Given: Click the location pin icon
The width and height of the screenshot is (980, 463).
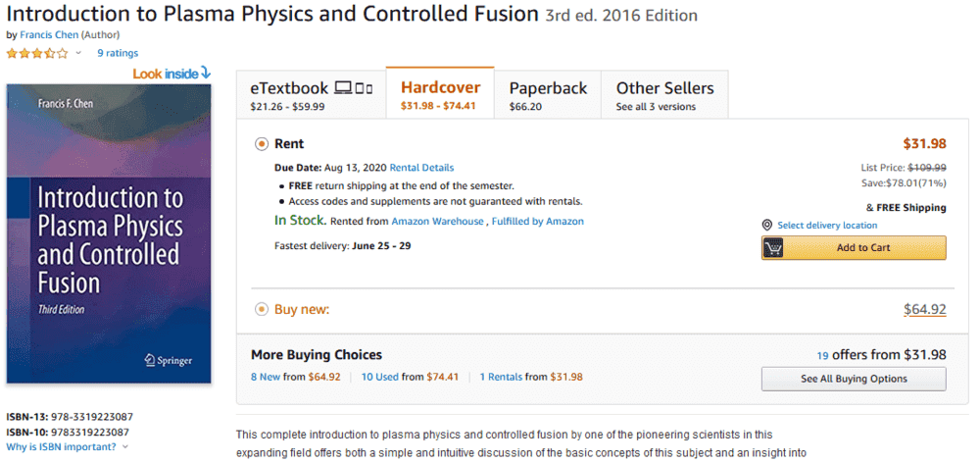Looking at the screenshot, I should point(767,226).
